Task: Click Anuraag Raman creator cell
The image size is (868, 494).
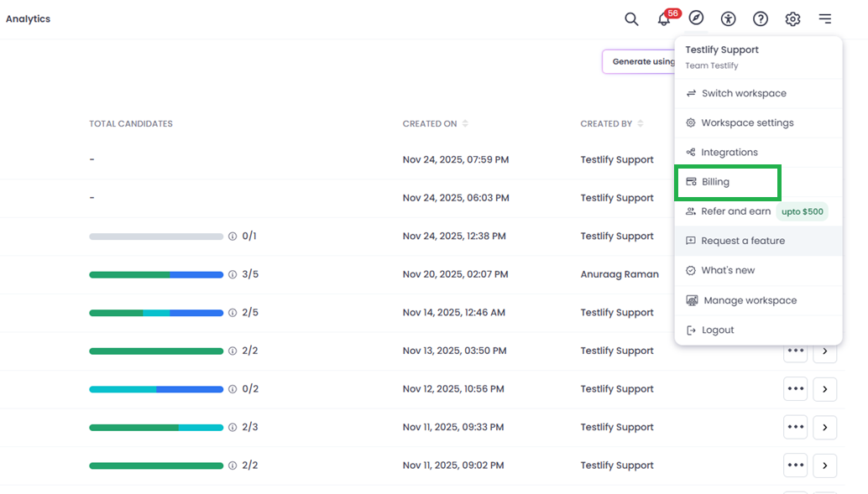Action: point(620,274)
